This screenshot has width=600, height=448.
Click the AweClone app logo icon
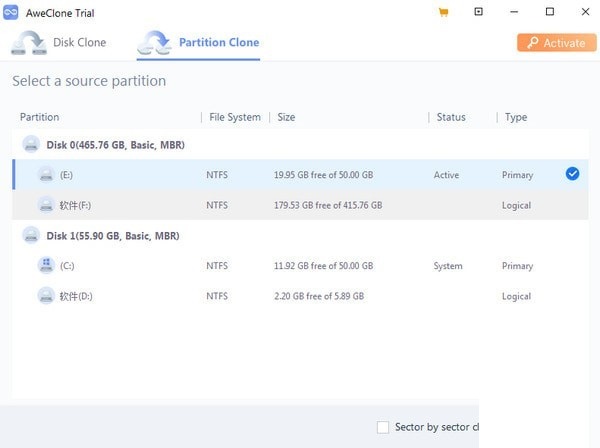point(11,12)
